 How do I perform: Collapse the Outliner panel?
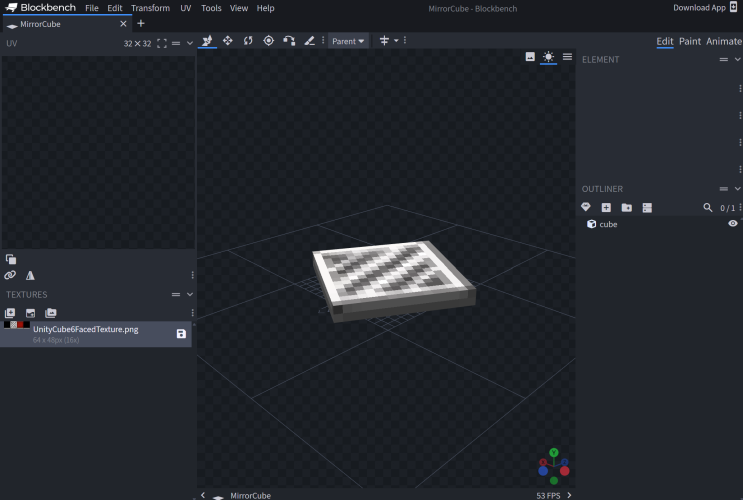[x=738, y=189]
